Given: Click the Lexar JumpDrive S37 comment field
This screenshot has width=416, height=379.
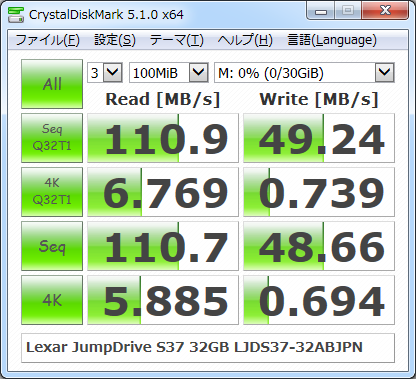Looking at the screenshot, I should 208,348.
